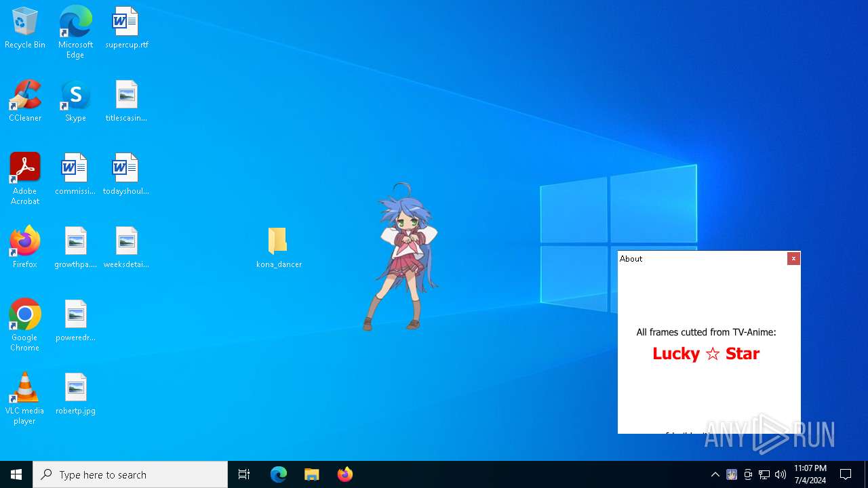Select the titlescasin... image file
Screen dimensions: 868x488
coord(126,102)
